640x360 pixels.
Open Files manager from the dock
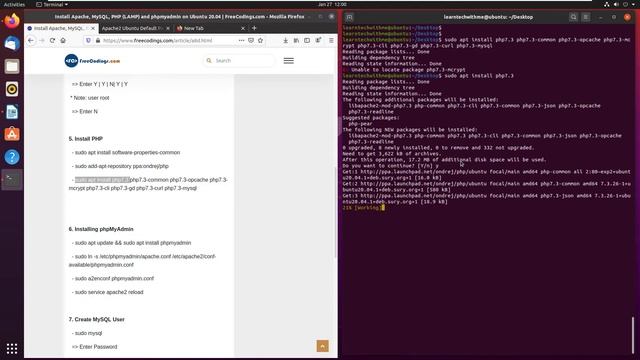[12, 66]
